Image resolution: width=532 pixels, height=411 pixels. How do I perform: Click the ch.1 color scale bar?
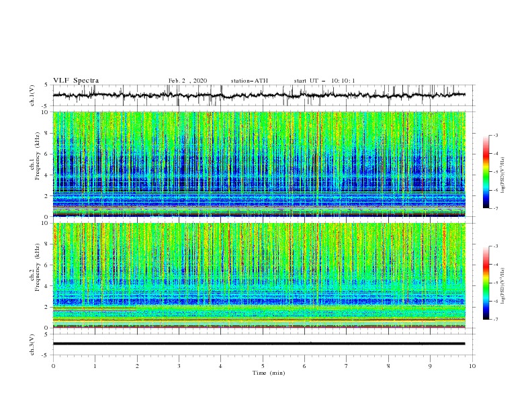coord(486,172)
